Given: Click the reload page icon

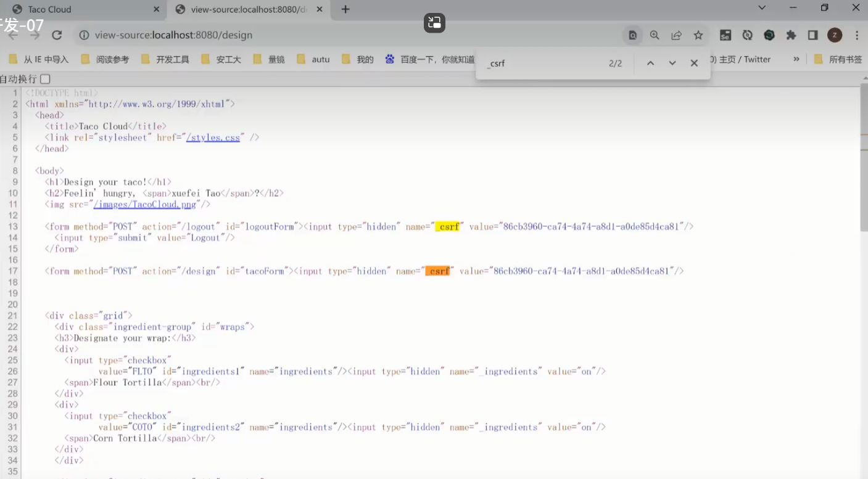Looking at the screenshot, I should [57, 35].
